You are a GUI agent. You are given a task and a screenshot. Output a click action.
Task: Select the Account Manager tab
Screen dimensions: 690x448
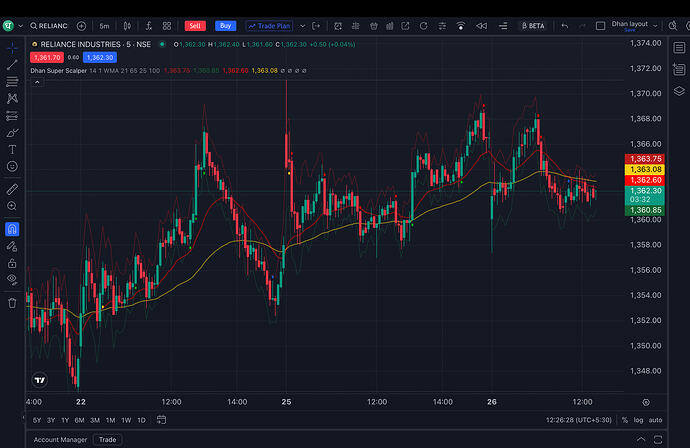click(x=60, y=440)
